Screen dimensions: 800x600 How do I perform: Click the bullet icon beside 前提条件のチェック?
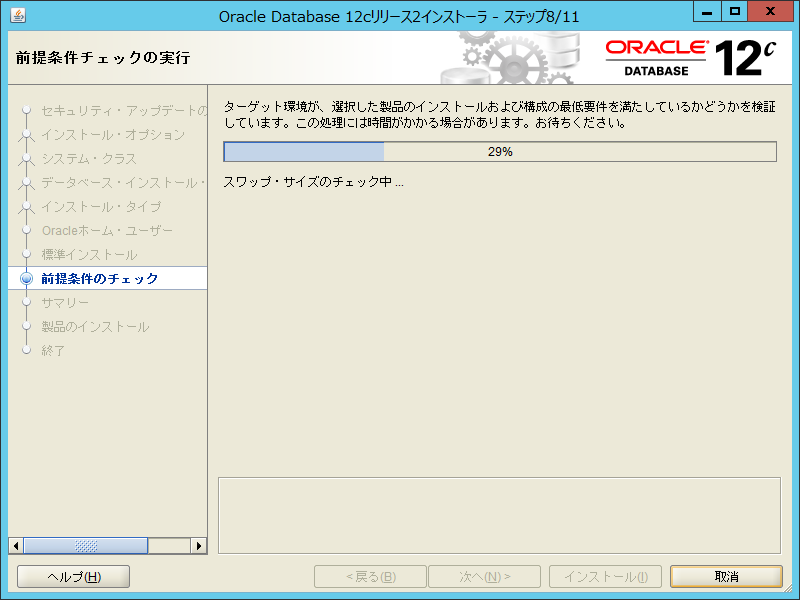tap(26, 279)
